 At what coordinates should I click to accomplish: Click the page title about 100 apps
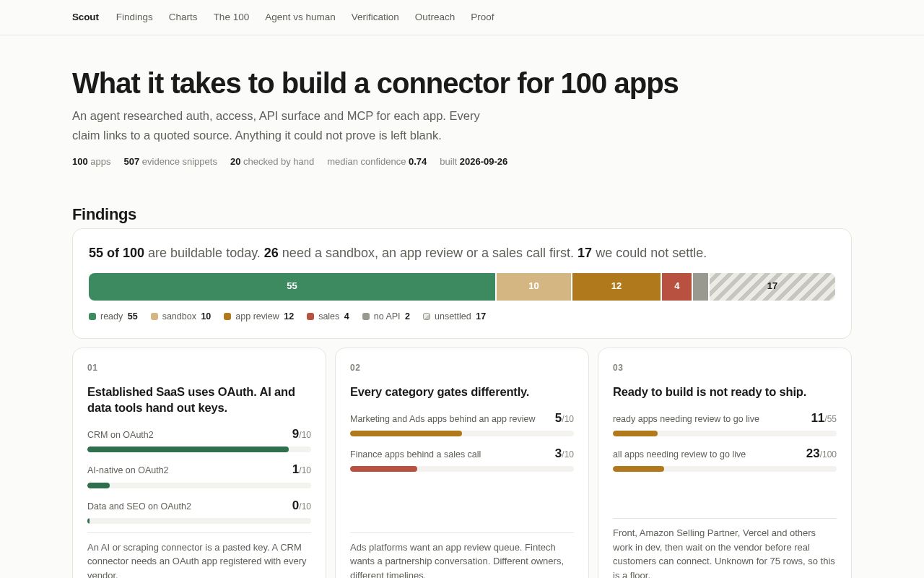375,83
